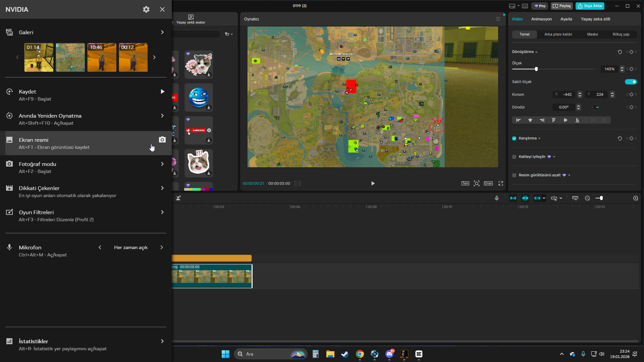Switch to the Video tab
This screenshot has width=644, height=362.
pos(517,19)
